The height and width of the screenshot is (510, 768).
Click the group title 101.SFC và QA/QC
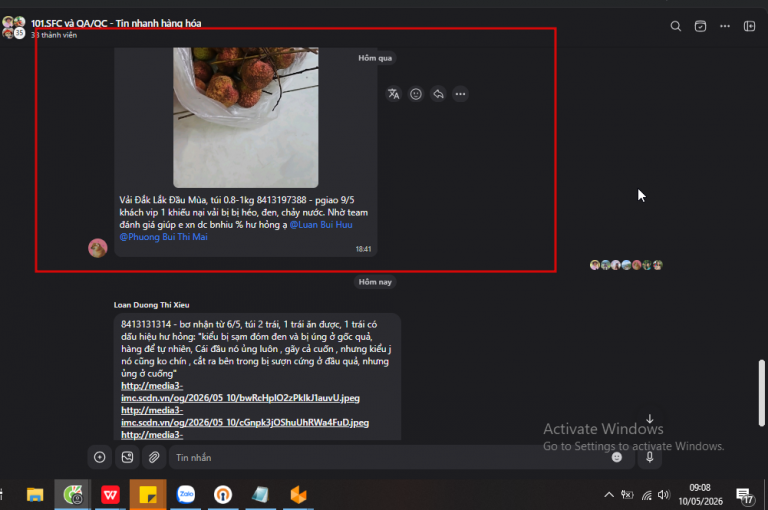click(116, 23)
